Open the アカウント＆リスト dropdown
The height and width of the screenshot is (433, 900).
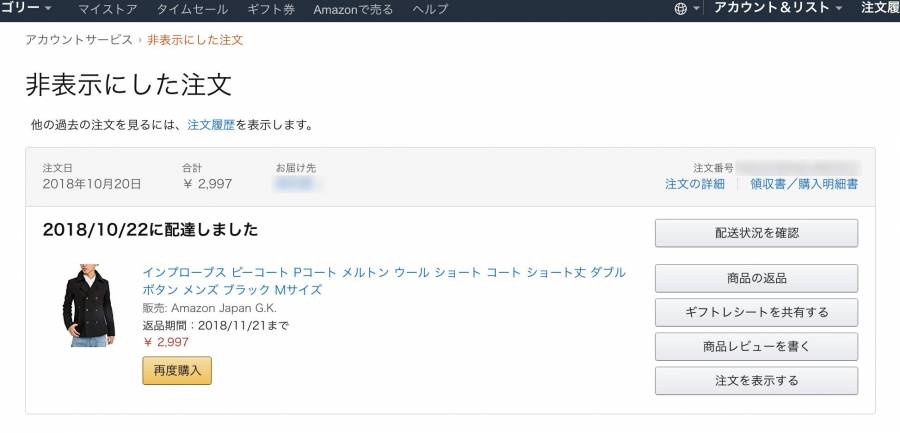(778, 8)
